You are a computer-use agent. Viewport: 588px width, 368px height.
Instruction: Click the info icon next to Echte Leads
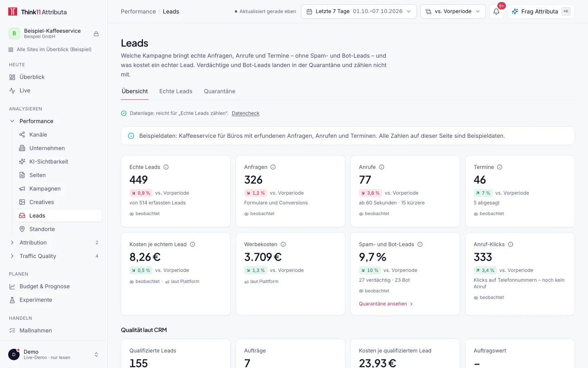(x=166, y=167)
